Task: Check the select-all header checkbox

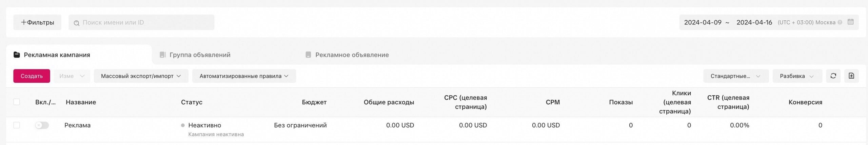Action: pos(17,102)
